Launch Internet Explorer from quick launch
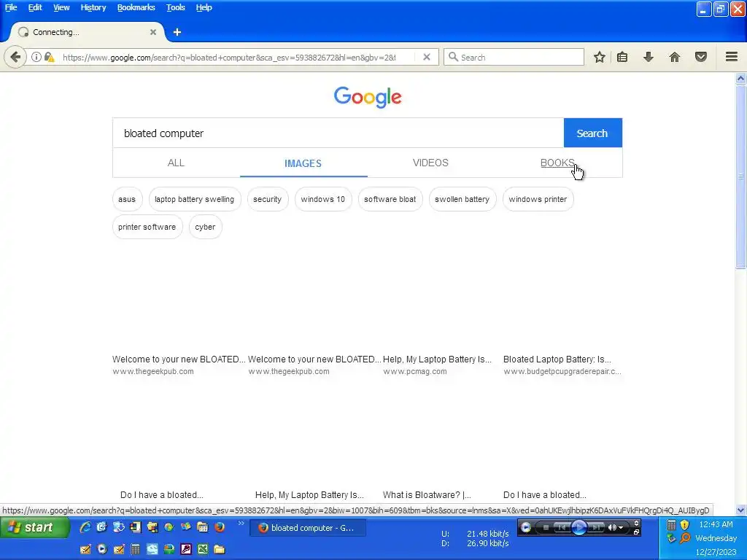 click(x=85, y=526)
